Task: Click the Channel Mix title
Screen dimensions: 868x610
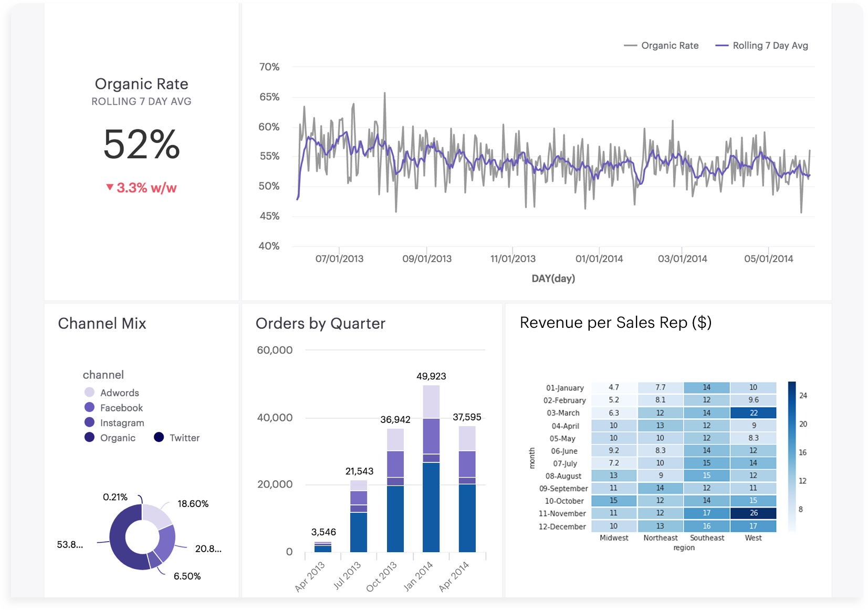Action: [102, 324]
